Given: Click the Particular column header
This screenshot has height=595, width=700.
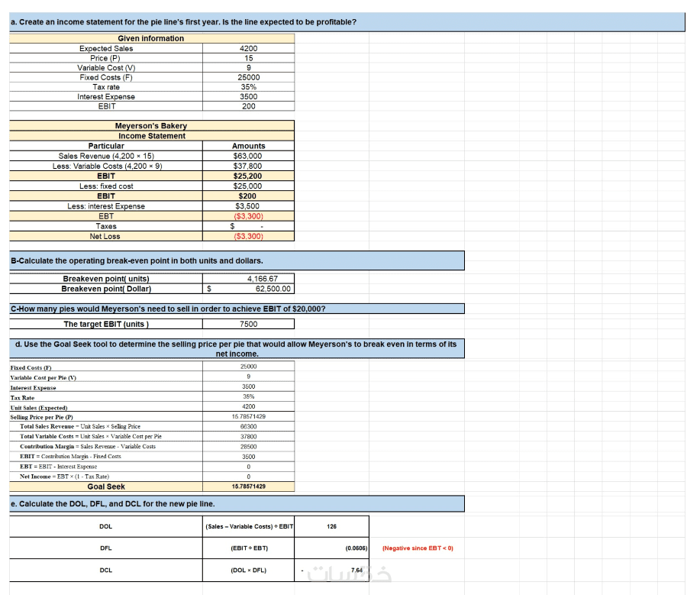Looking at the screenshot, I should coord(106,146).
